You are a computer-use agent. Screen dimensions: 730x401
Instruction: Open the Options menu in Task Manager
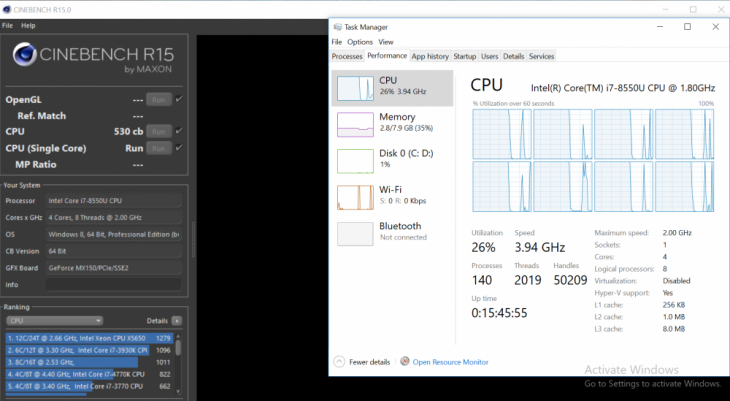point(360,42)
